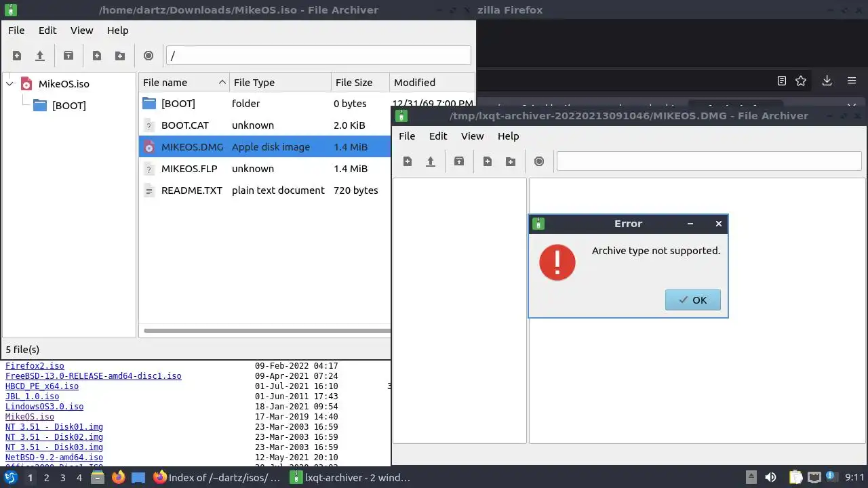The width and height of the screenshot is (868, 488).
Task: Open LindowsOS3.0.iso link
Action: [x=44, y=407]
